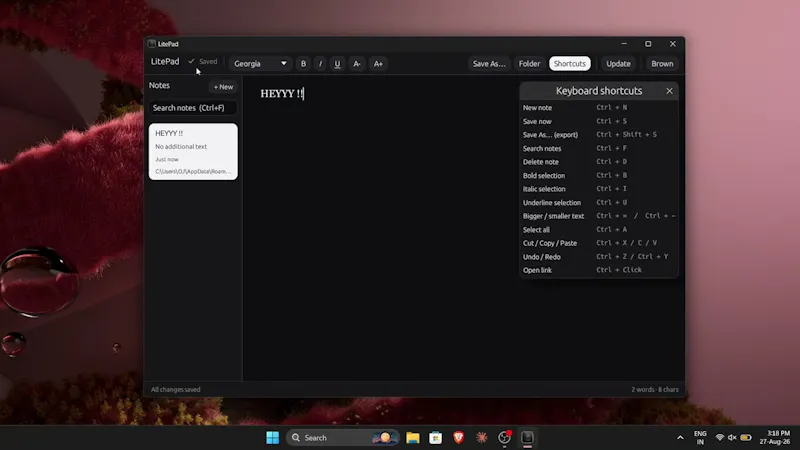Click the 'Search notes' shortcut row
Viewport: 800px width, 450px height.
pyautogui.click(x=598, y=148)
